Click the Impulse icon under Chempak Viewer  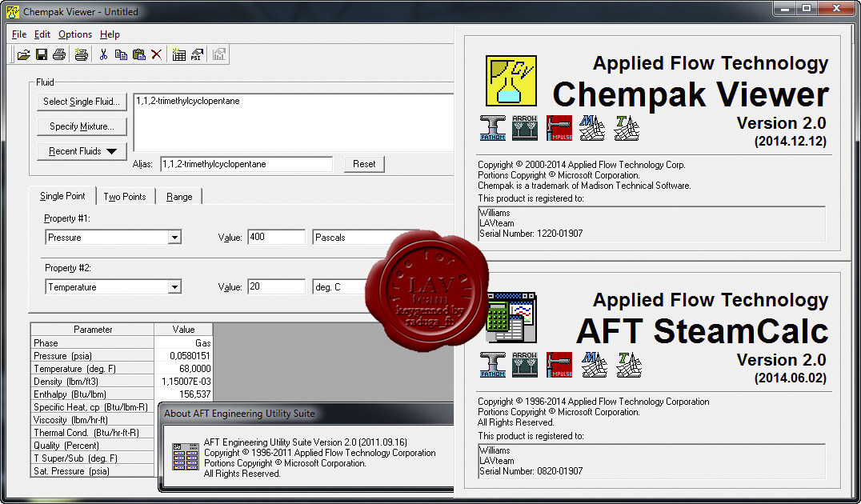[x=559, y=128]
